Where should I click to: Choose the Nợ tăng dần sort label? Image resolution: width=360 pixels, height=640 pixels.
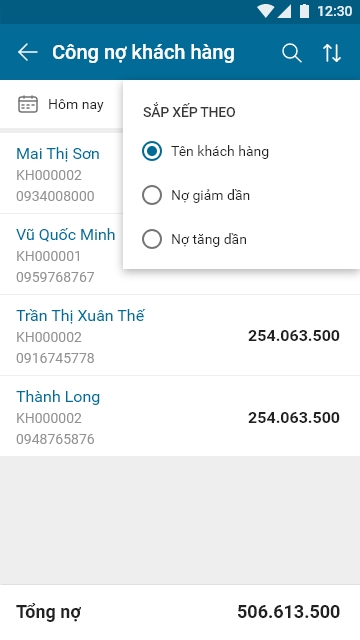coord(209,239)
